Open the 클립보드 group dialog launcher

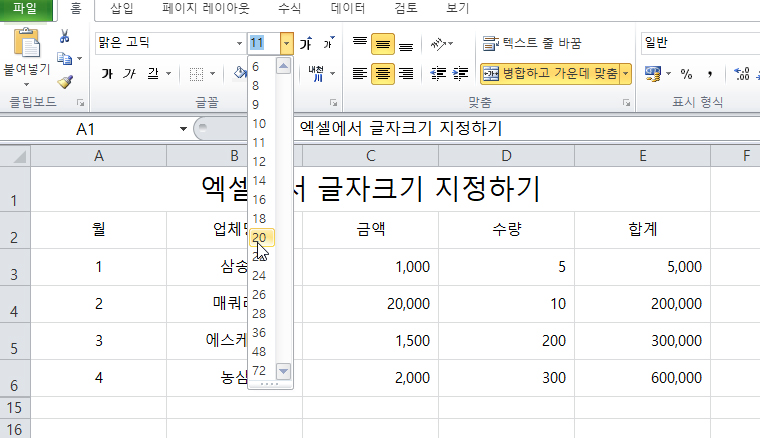(80, 103)
